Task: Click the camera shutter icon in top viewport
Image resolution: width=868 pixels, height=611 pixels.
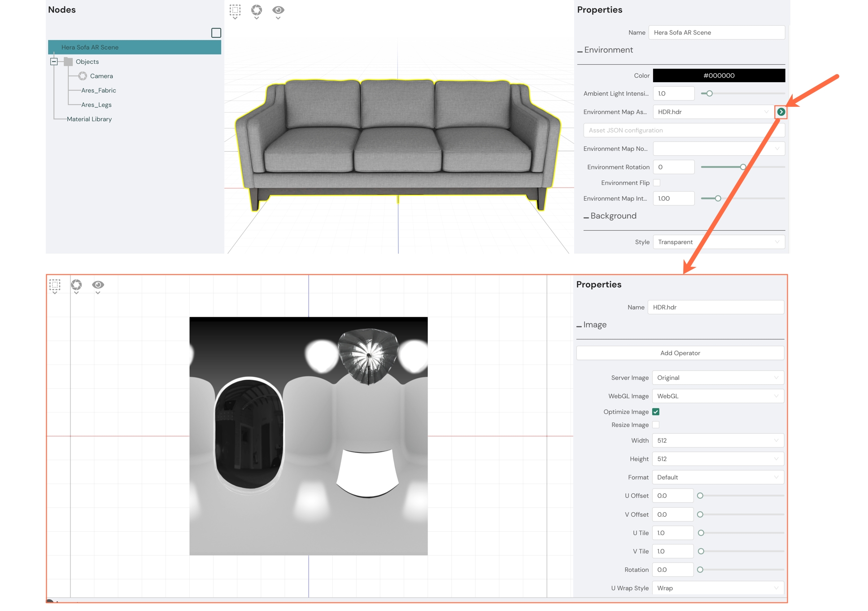Action: tap(257, 10)
